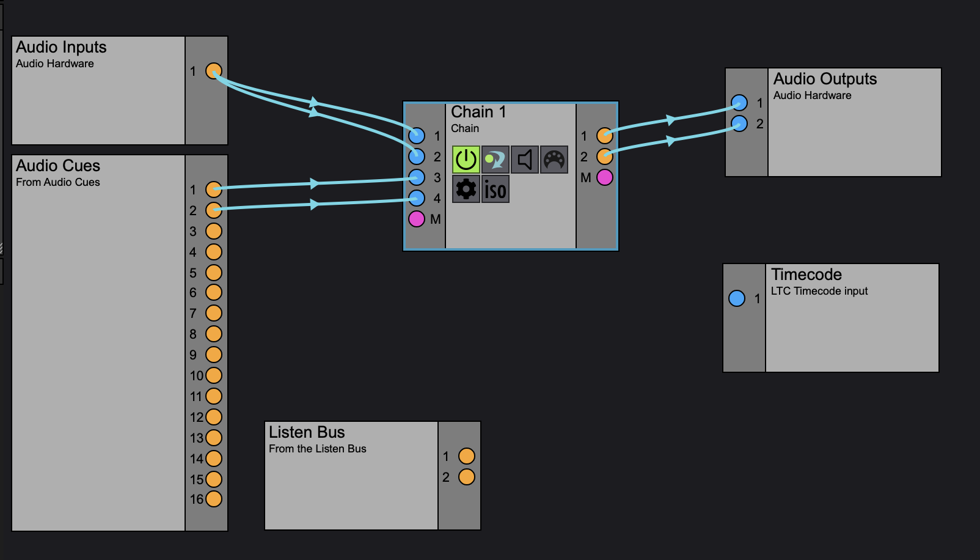Select the Chain 1 title label

click(x=478, y=112)
